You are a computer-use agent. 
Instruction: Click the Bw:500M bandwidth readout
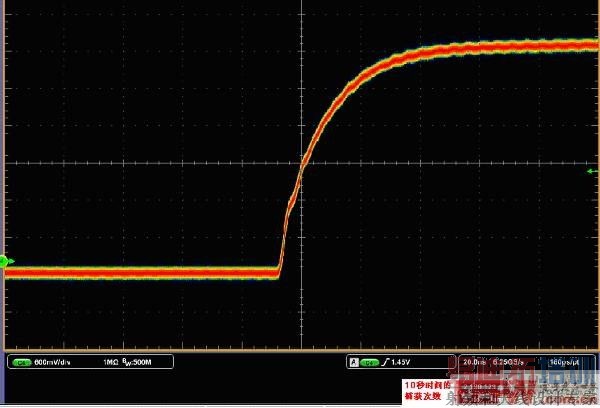(x=137, y=362)
